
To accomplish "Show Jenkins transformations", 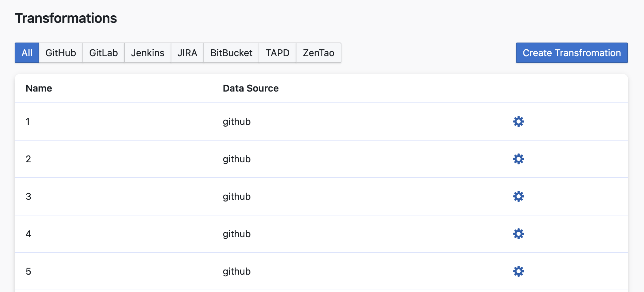I will pos(148,53).
